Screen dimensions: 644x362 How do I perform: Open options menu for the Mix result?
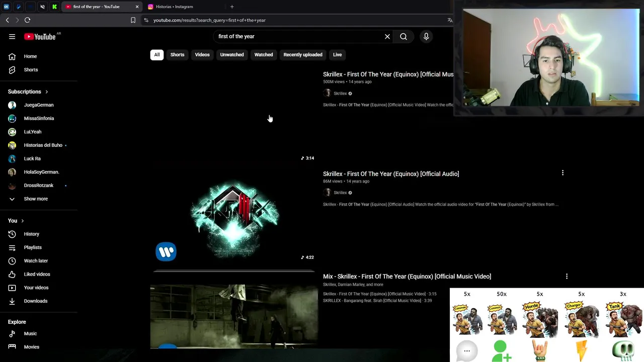[x=567, y=276]
